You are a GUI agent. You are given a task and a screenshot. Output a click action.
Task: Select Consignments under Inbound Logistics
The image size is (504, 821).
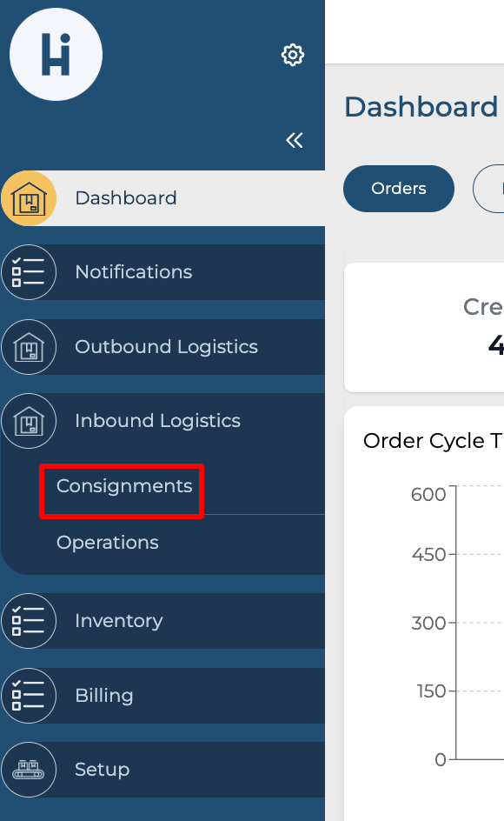(x=124, y=486)
